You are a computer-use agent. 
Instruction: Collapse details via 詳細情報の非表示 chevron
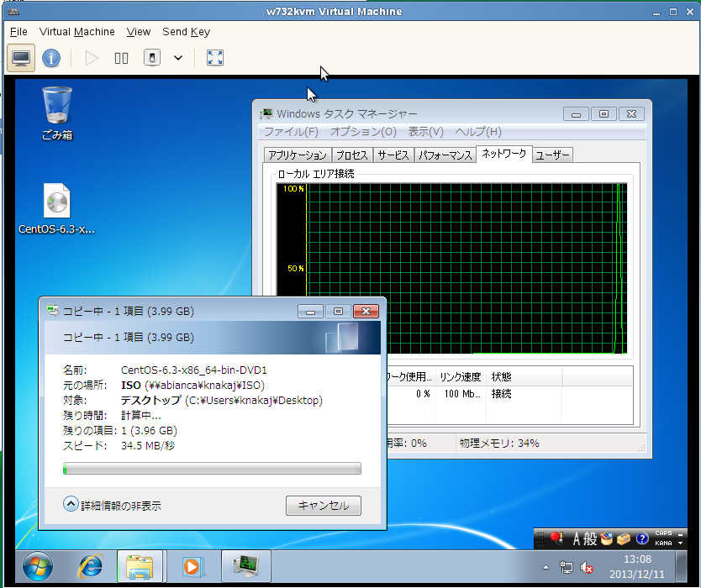71,504
